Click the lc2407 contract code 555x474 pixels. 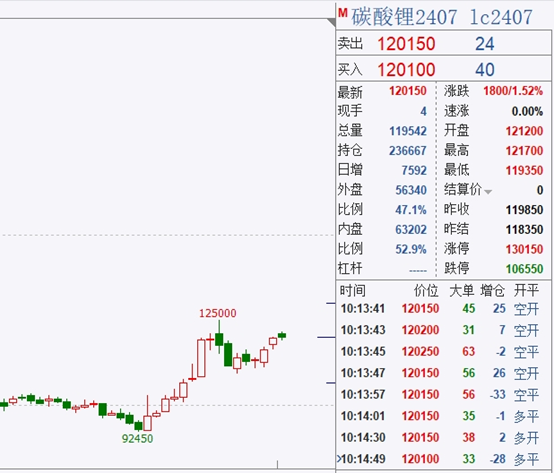[501, 17]
